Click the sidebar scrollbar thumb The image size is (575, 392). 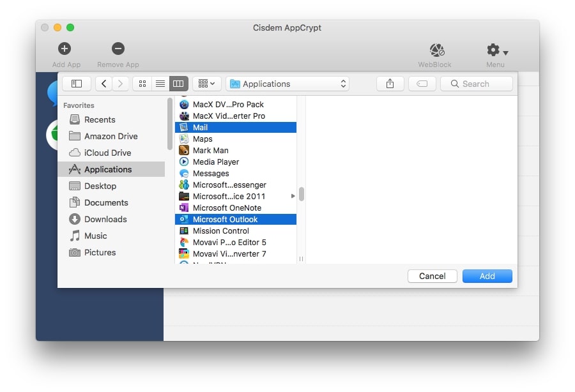170,123
